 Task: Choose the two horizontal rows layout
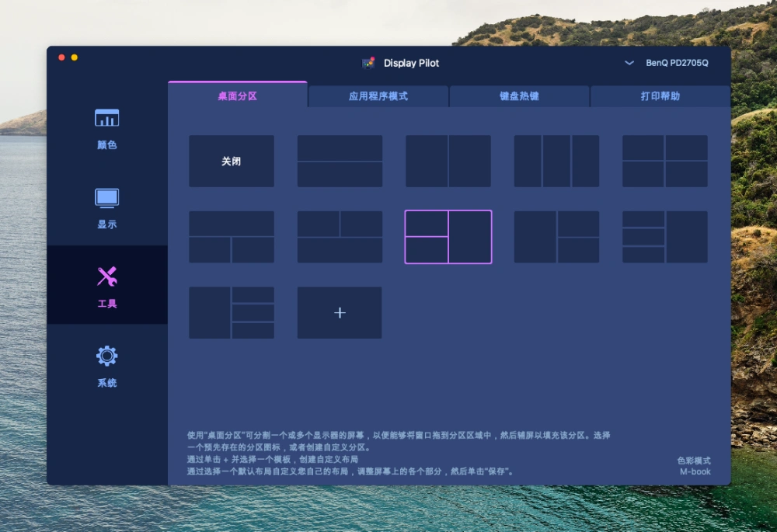(x=340, y=161)
